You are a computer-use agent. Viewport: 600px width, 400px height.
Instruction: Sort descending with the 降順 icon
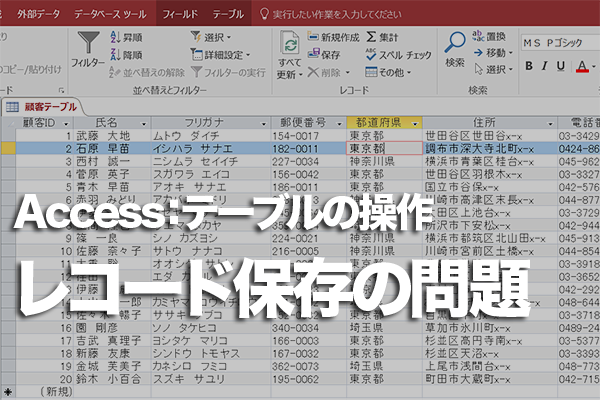[115, 55]
